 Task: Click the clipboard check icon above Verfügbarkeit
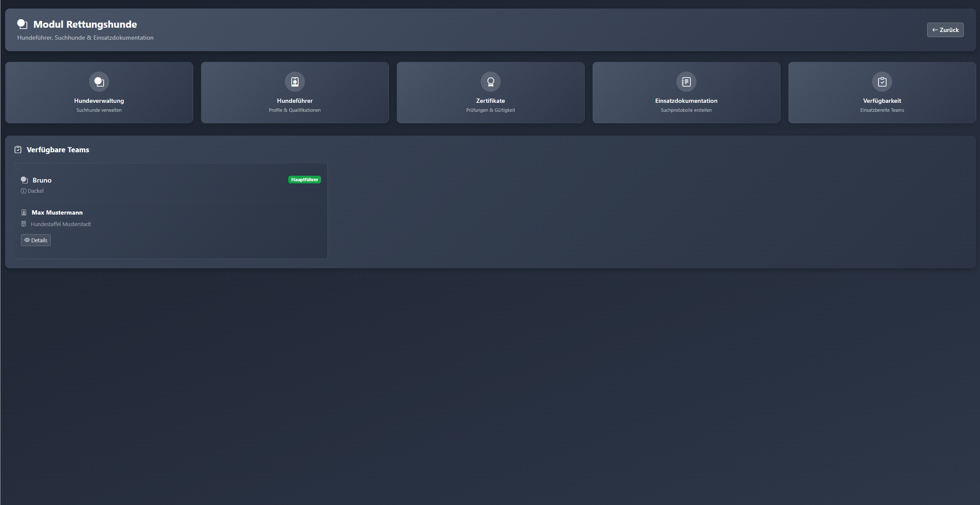coord(882,81)
